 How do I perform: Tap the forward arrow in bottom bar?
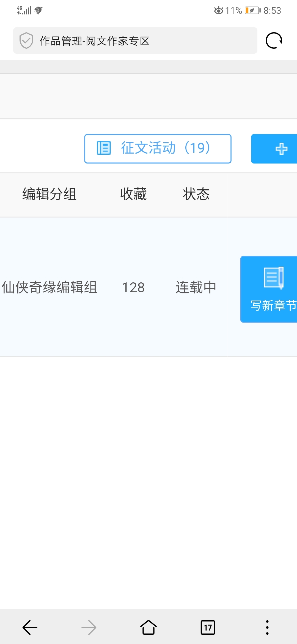click(x=89, y=627)
